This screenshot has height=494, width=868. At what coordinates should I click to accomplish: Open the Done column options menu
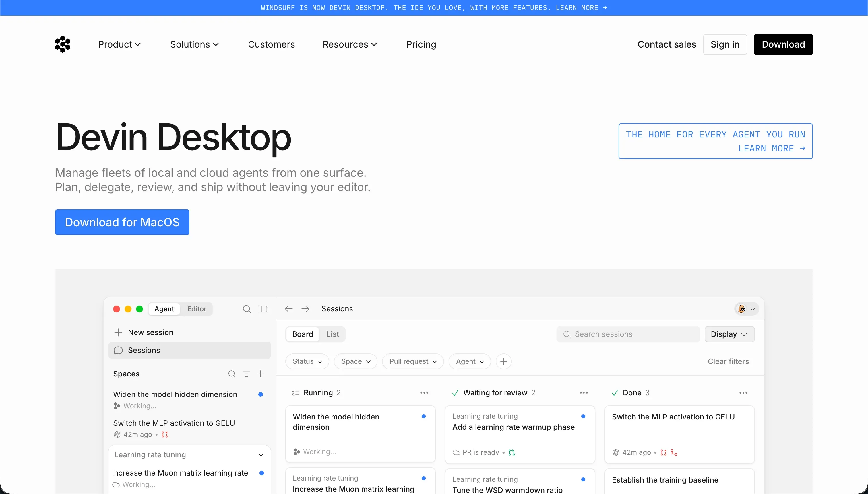[743, 392]
